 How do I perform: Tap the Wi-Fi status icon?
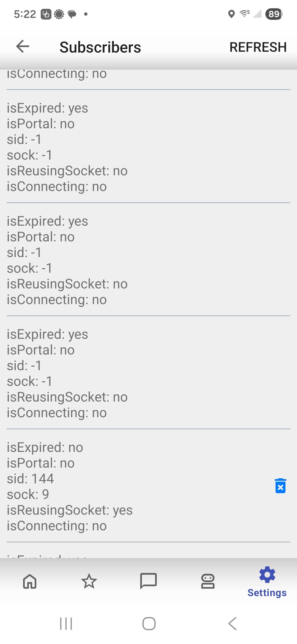(x=244, y=13)
